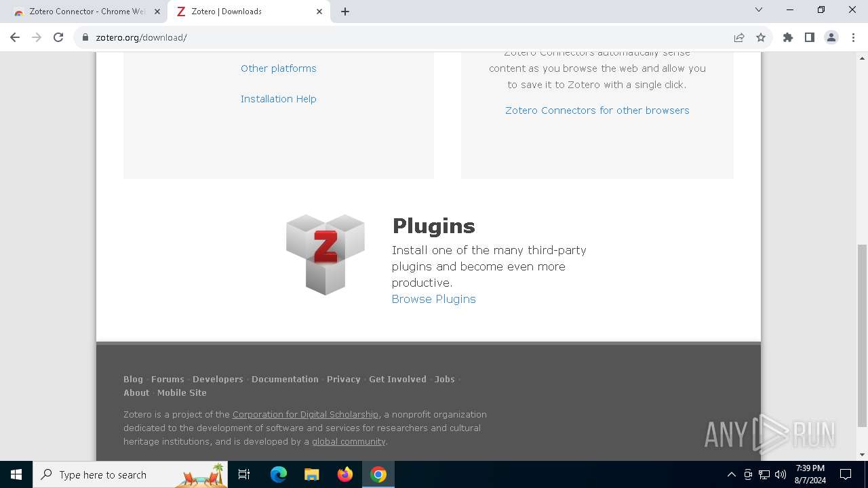Open Documentation footer link

tap(285, 379)
